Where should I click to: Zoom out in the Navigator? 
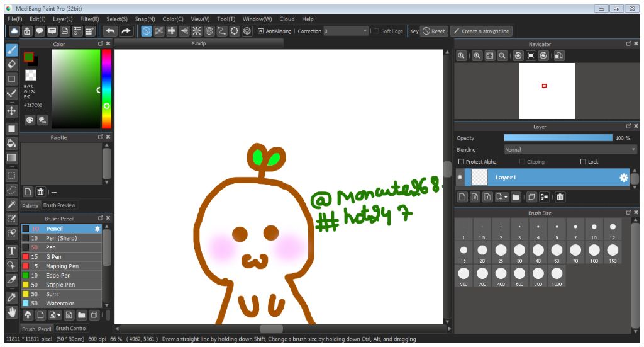click(502, 55)
